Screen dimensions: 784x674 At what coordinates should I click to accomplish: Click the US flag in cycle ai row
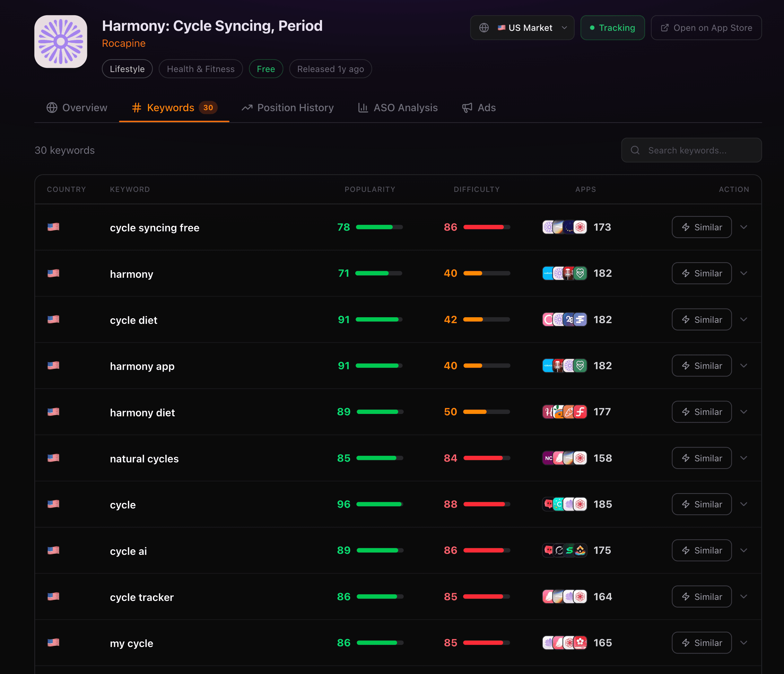pos(53,550)
